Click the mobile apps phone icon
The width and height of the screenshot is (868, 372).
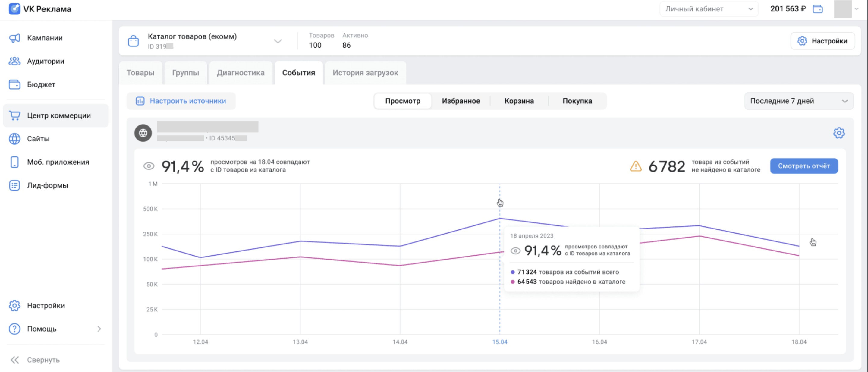click(14, 162)
